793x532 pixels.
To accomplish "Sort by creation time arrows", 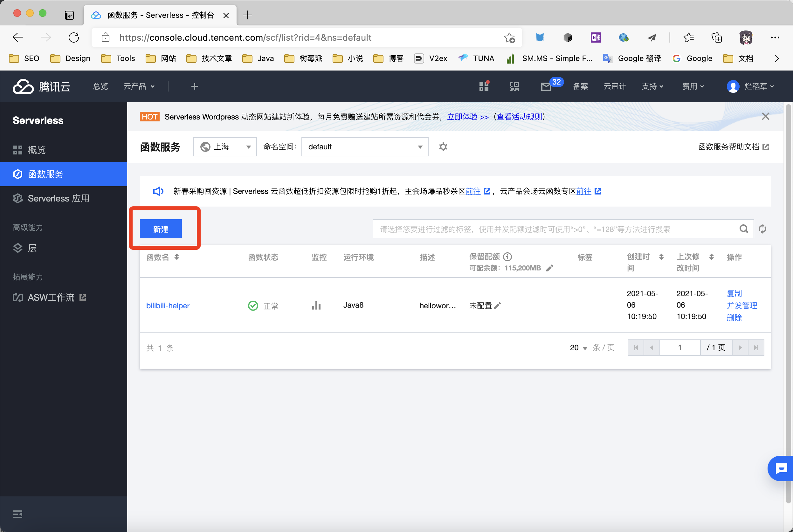I will point(661,257).
